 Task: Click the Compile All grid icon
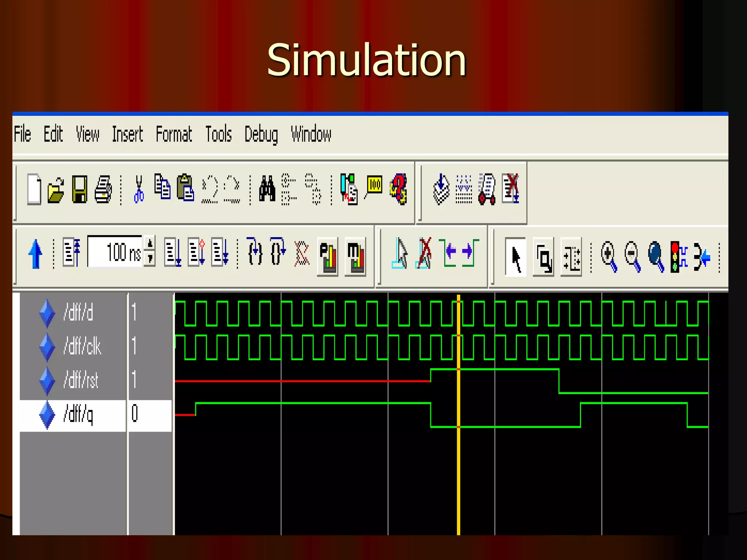click(464, 189)
